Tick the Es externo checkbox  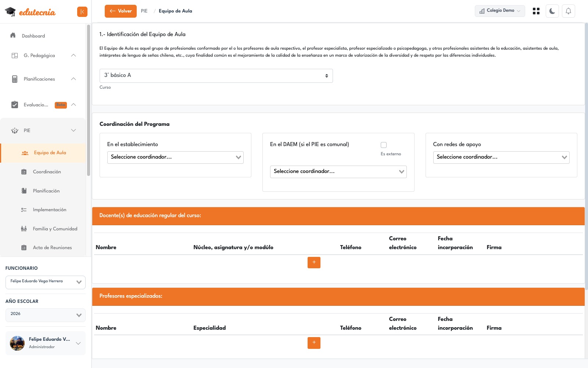click(384, 145)
